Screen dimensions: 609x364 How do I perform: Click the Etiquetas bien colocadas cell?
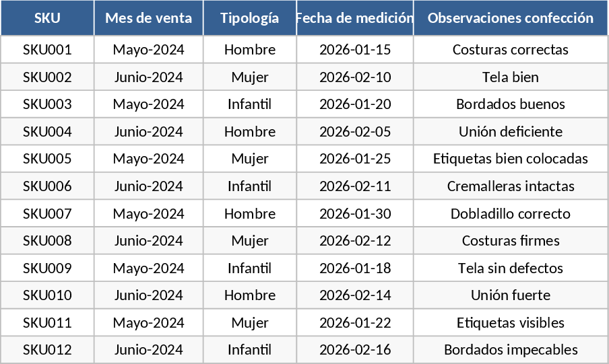click(x=510, y=159)
